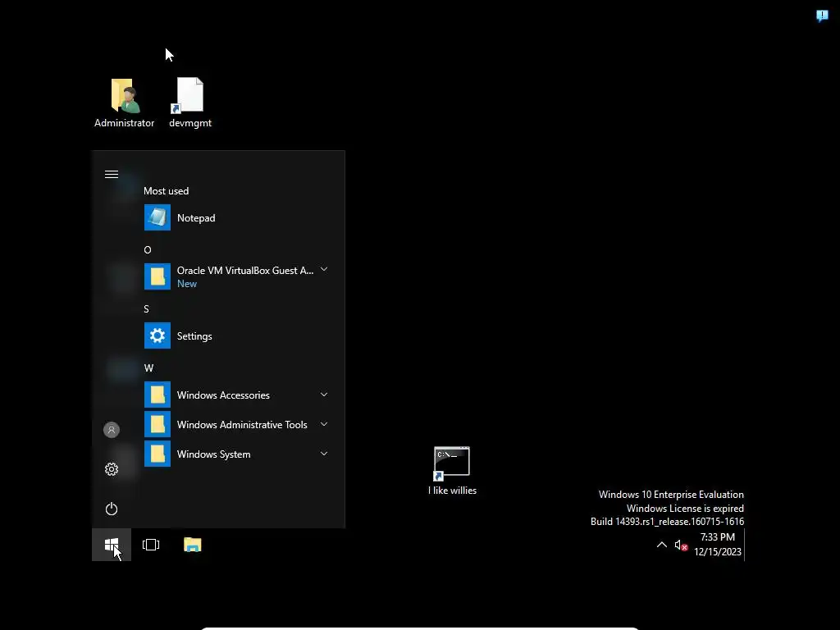Click the Windows Administrative Tools folder icon
This screenshot has height=630, width=840.
coord(157,424)
